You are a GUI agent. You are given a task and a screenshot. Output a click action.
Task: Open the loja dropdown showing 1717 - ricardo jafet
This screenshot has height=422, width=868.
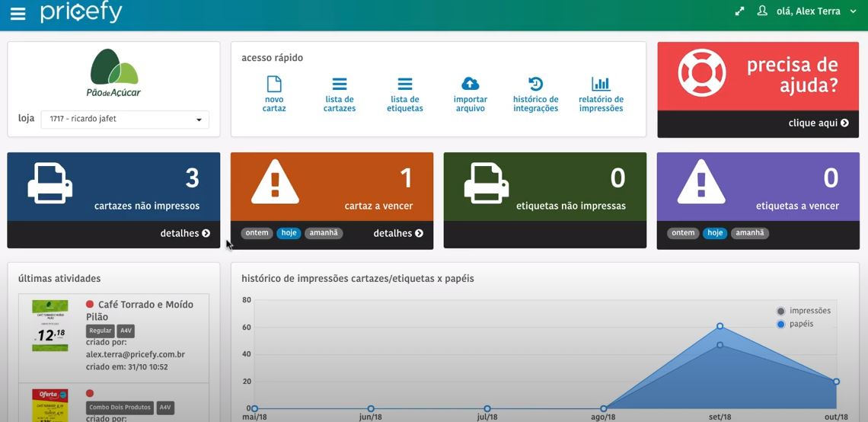point(125,119)
